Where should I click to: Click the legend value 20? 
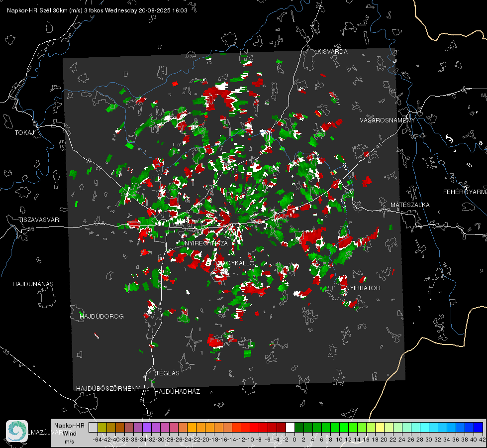pyautogui.click(x=384, y=440)
